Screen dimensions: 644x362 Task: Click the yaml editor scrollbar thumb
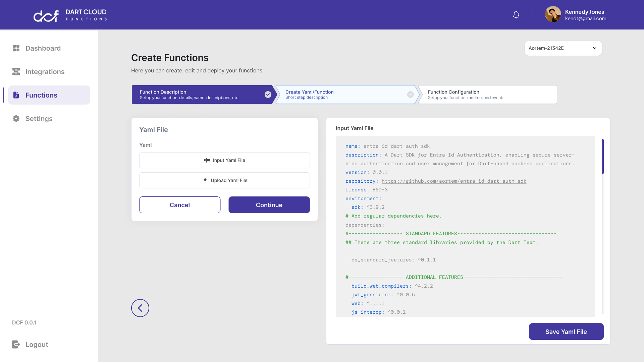pyautogui.click(x=603, y=157)
